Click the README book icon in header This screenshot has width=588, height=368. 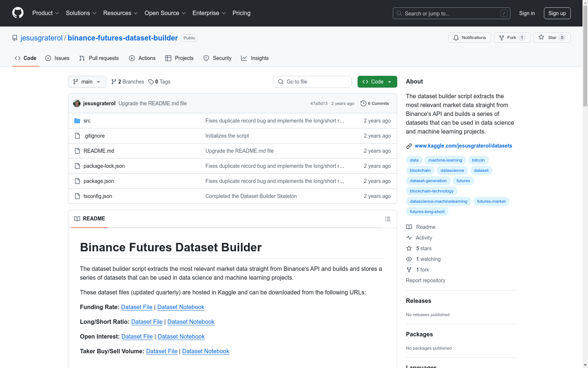[x=77, y=219]
